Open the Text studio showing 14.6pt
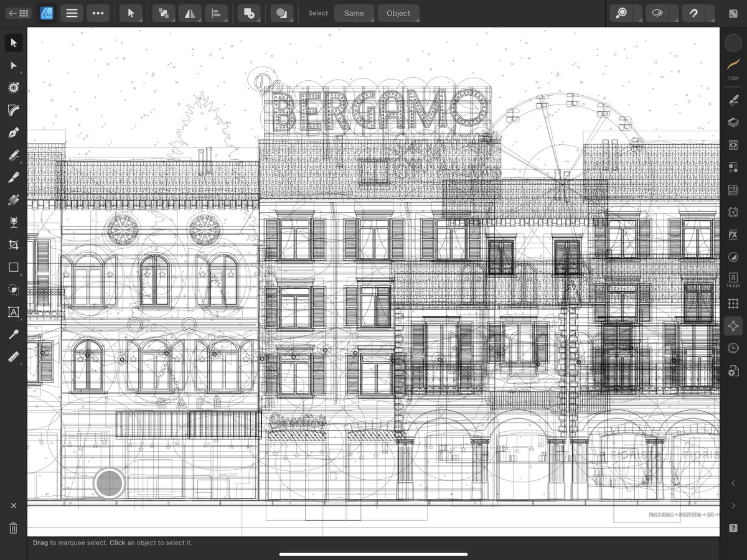 733,280
